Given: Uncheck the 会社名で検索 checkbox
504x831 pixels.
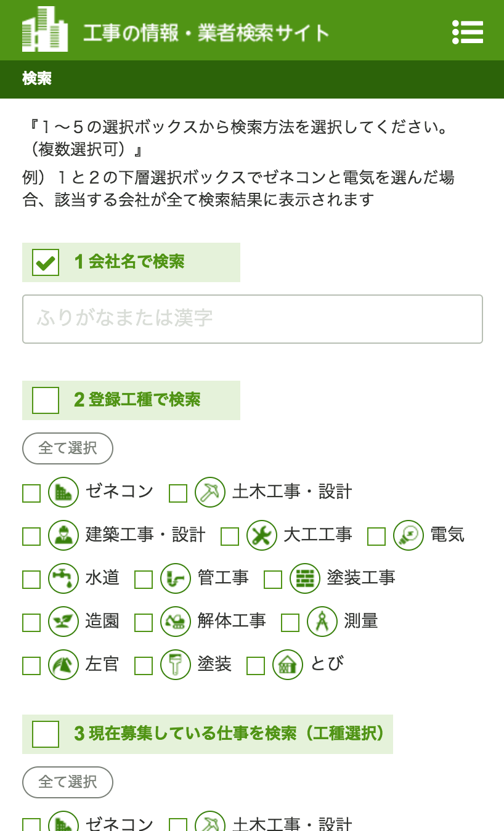Looking at the screenshot, I should [46, 262].
